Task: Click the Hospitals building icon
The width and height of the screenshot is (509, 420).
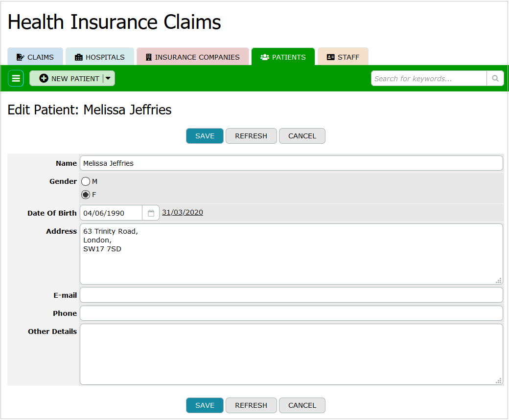Action: click(78, 57)
